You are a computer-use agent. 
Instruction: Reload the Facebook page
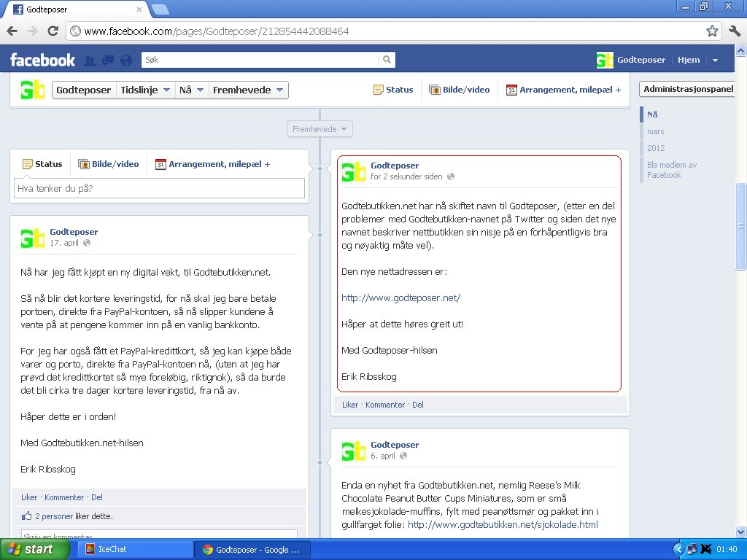(53, 31)
